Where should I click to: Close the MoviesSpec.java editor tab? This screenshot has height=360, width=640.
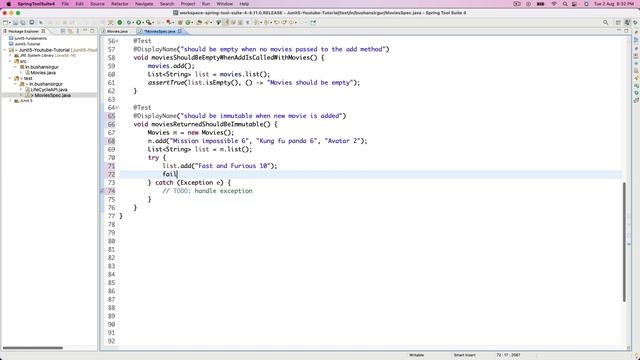(x=180, y=31)
